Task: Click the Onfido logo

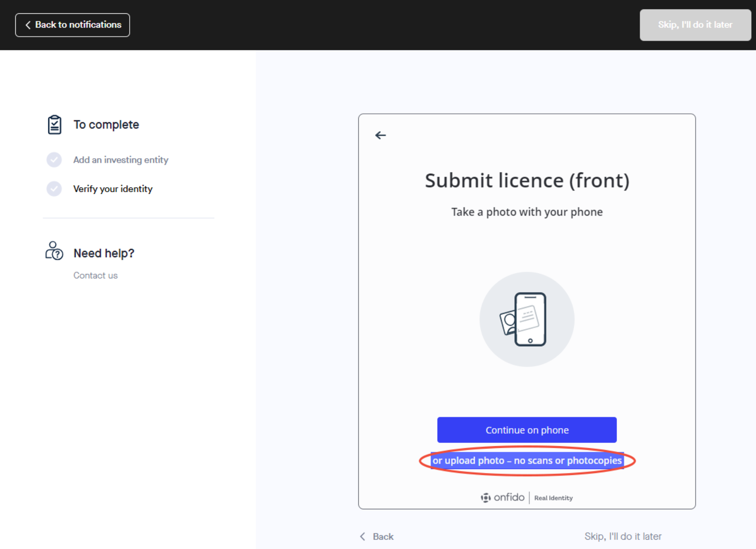Action: 502,497
